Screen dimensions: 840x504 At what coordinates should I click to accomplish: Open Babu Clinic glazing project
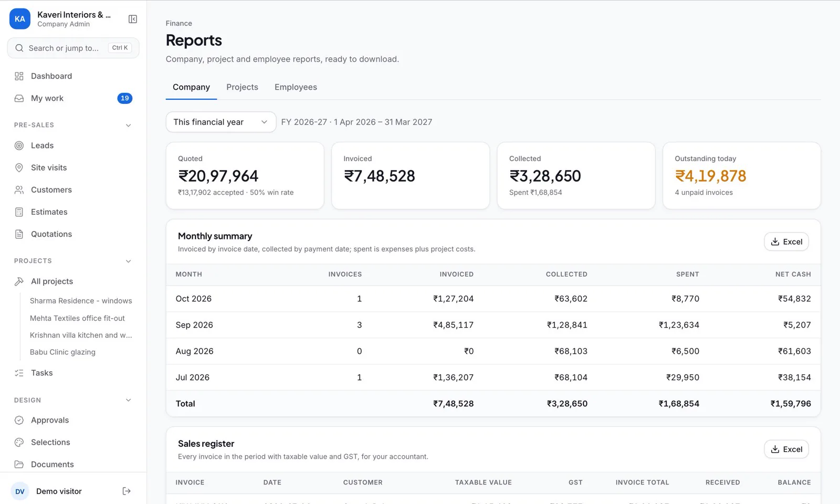point(62,352)
